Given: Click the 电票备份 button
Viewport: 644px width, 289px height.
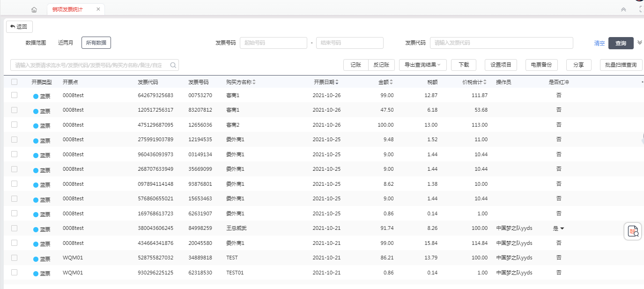Looking at the screenshot, I should (542, 65).
